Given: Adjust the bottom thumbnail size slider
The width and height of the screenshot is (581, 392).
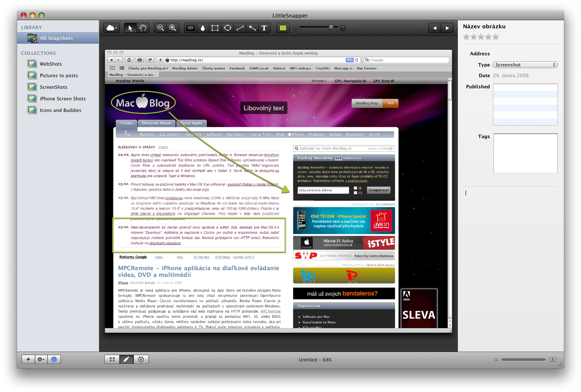Looking at the screenshot, I should [523, 359].
